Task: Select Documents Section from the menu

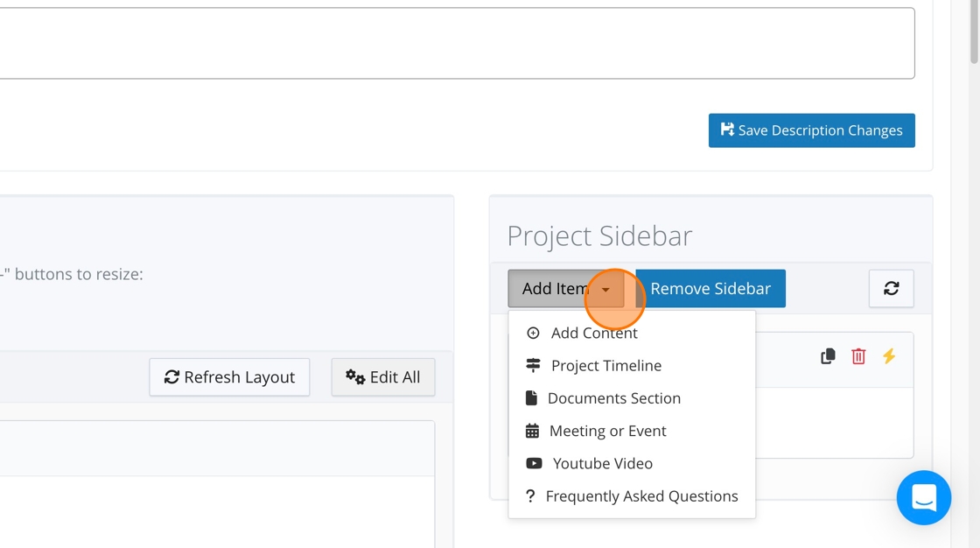Action: [x=613, y=398]
